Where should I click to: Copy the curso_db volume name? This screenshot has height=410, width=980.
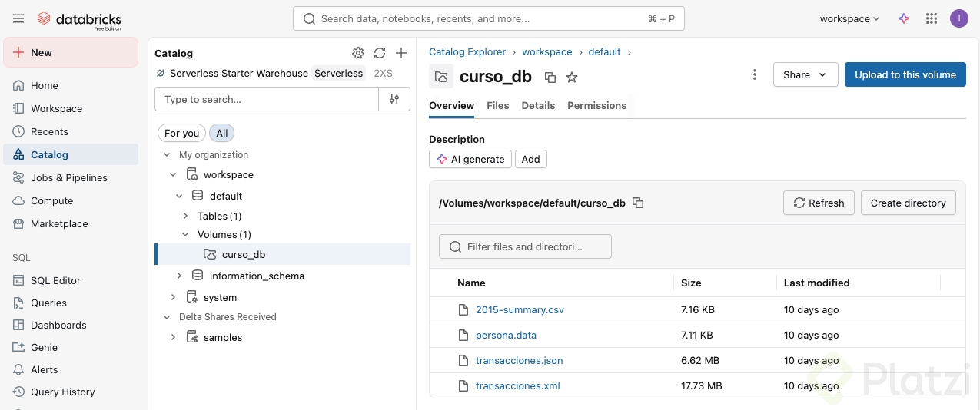coord(550,77)
